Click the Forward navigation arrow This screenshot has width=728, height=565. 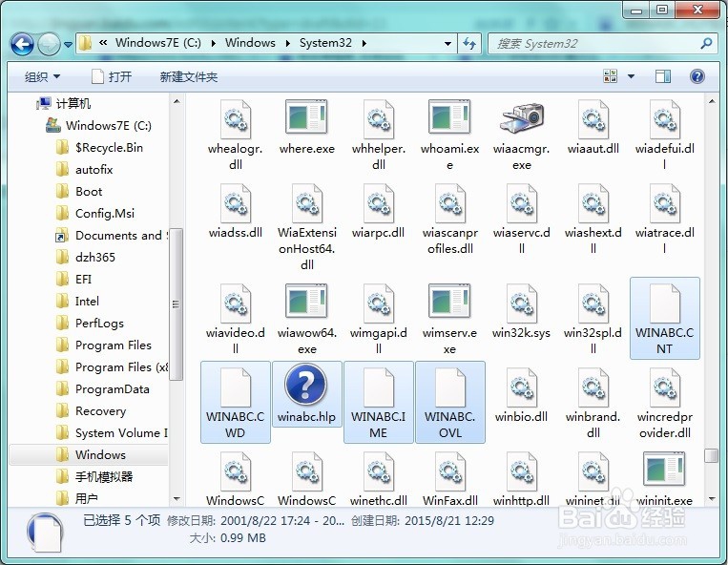[x=49, y=45]
